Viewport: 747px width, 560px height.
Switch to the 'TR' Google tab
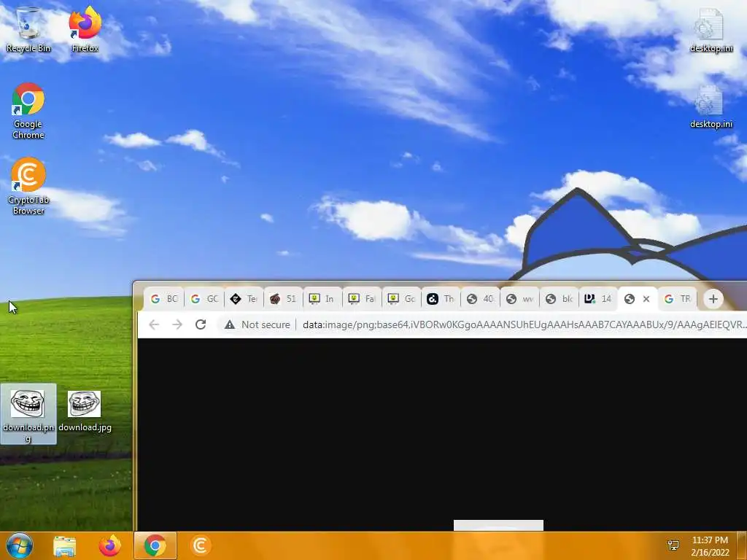click(x=678, y=299)
